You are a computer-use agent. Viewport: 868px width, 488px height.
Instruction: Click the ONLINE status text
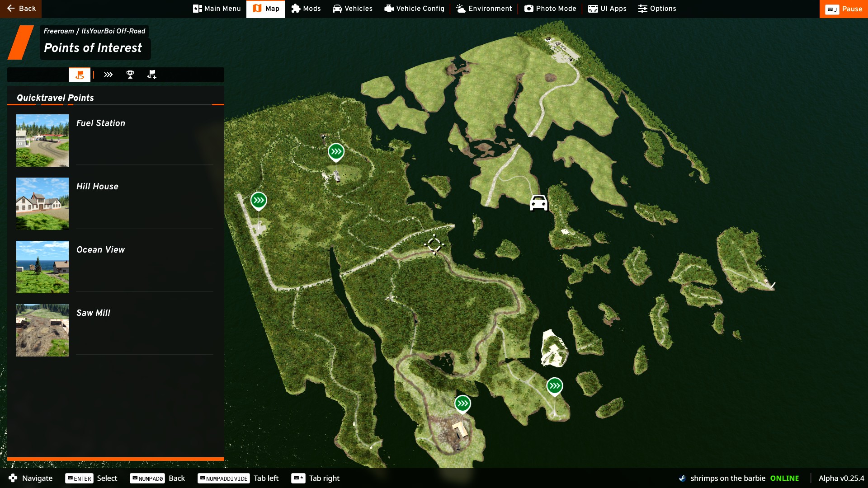point(784,478)
